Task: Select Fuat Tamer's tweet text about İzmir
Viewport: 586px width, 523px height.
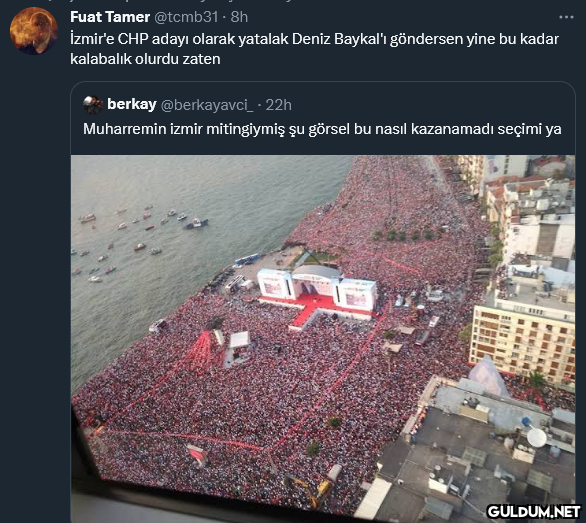Action: pos(314,49)
